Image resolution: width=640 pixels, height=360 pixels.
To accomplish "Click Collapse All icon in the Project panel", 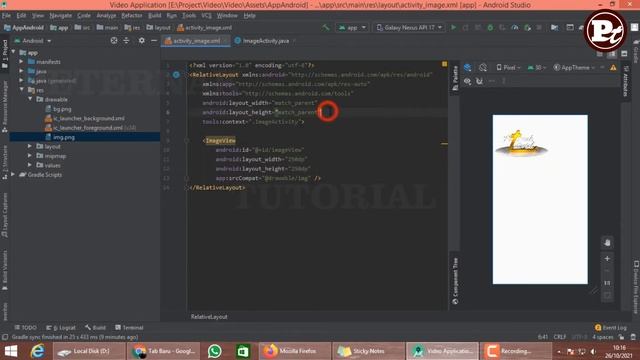I will click(126, 40).
